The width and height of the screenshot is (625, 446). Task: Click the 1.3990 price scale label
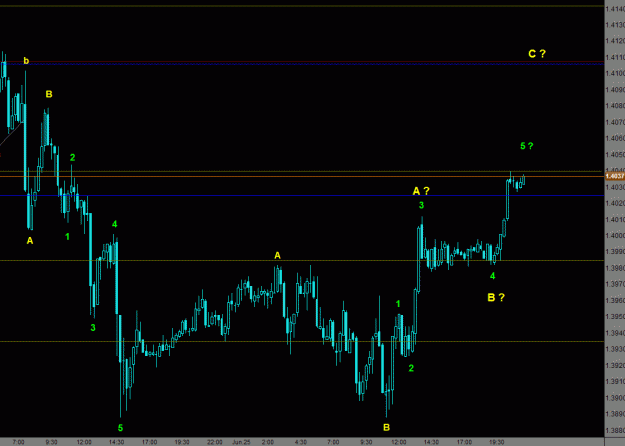pos(615,251)
